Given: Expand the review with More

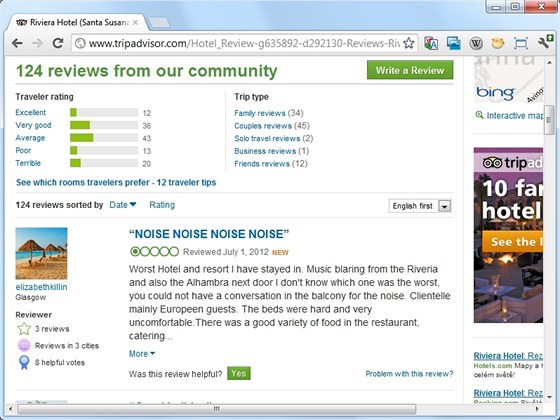Looking at the screenshot, I should click(x=142, y=354).
